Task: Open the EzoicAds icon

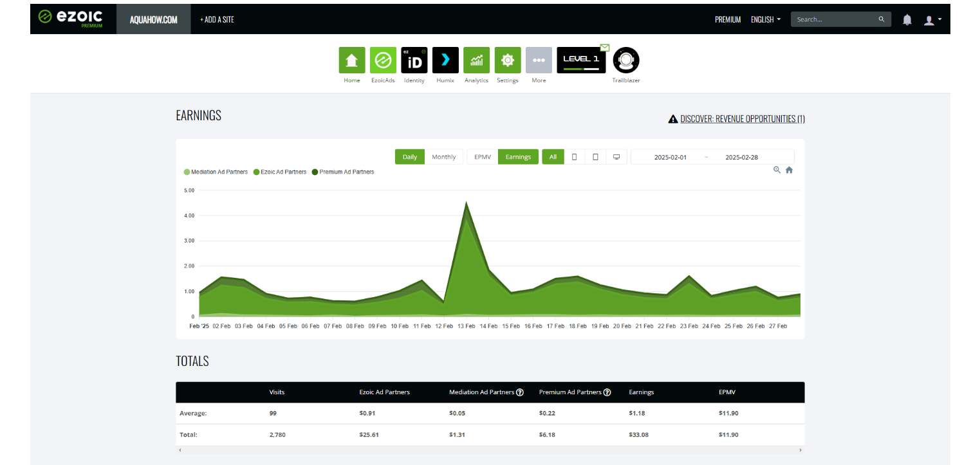Action: point(383,60)
